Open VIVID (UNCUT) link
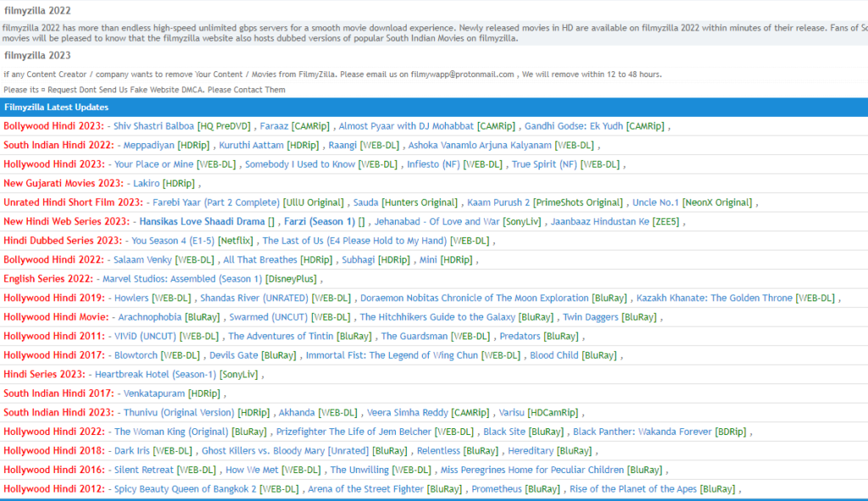The image size is (868, 501). point(145,336)
